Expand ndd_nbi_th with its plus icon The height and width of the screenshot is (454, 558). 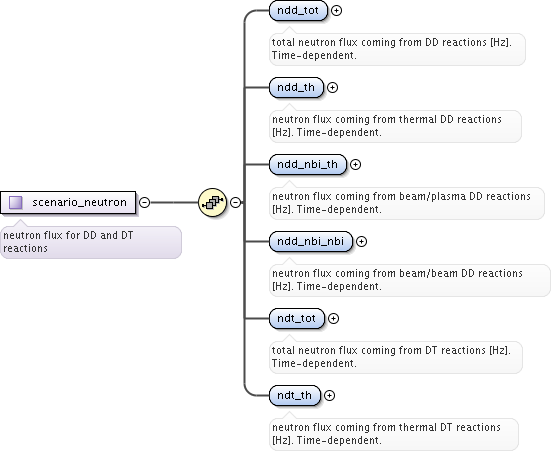click(x=356, y=164)
